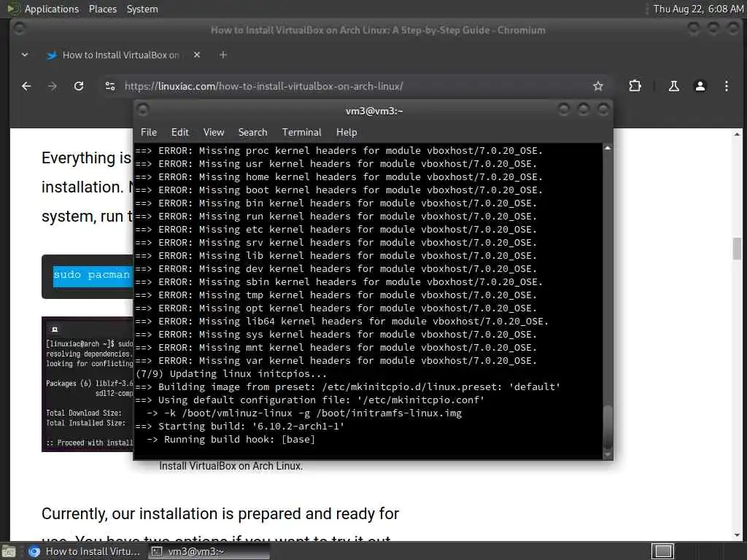Screen dimensions: 747x560
Task: Click the workspace switcher in bottom panel
Action: point(662,551)
